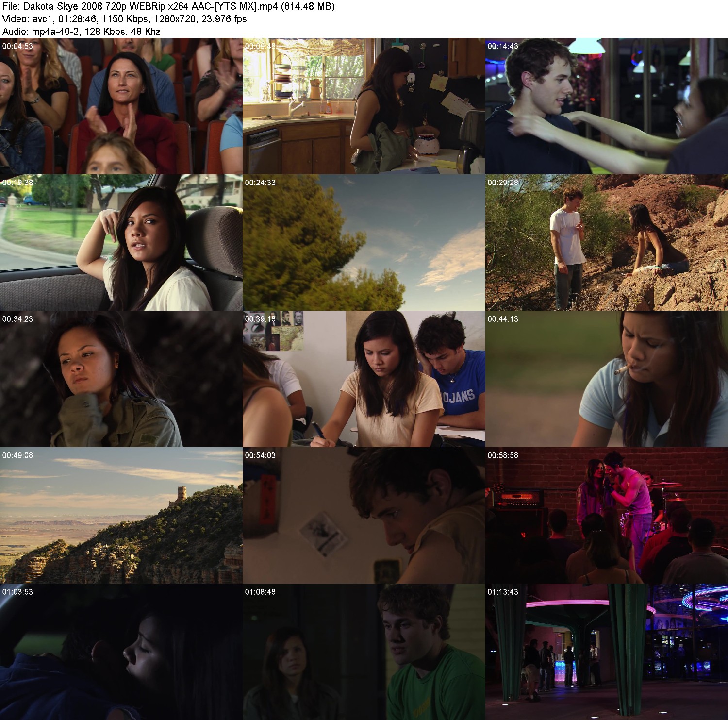Click the file name line 'Dakota Skye 2008 720p'
This screenshot has height=720, width=728.
click(x=168, y=6)
